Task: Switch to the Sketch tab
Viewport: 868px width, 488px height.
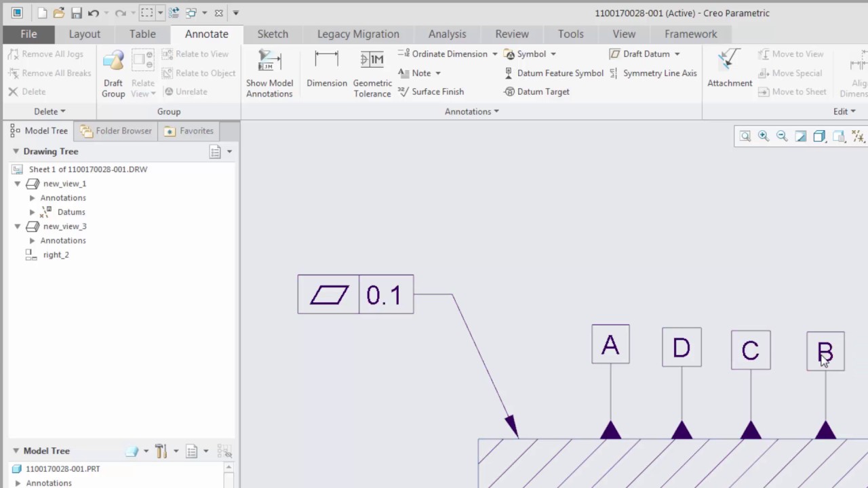Action: point(273,34)
